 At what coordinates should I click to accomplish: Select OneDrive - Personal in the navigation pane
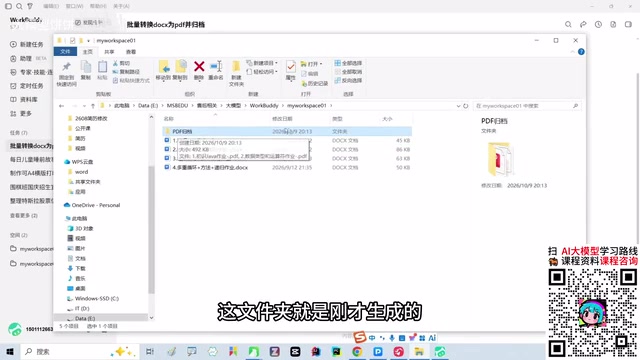click(x=92, y=205)
